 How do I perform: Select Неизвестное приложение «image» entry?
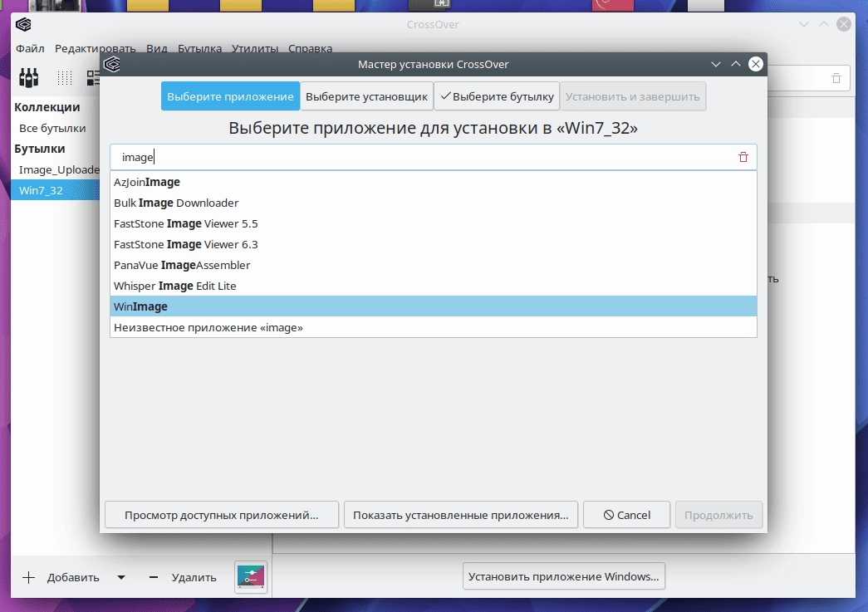tap(434, 327)
